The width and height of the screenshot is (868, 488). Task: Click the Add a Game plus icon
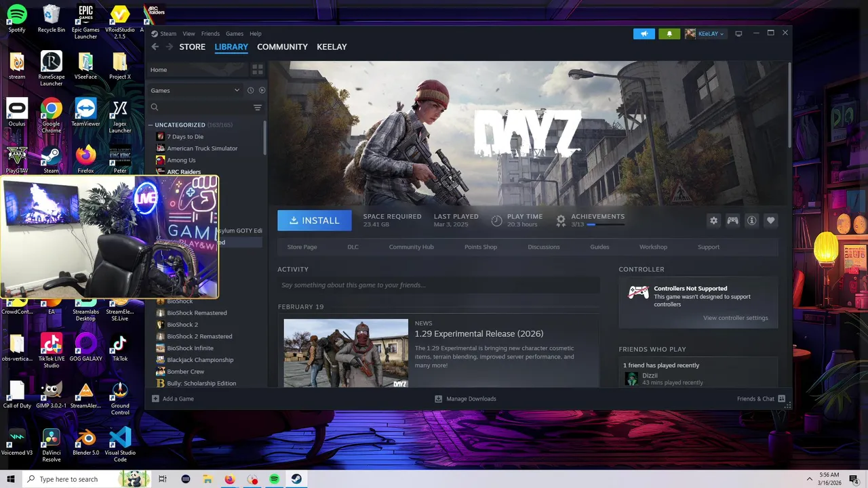(x=155, y=399)
